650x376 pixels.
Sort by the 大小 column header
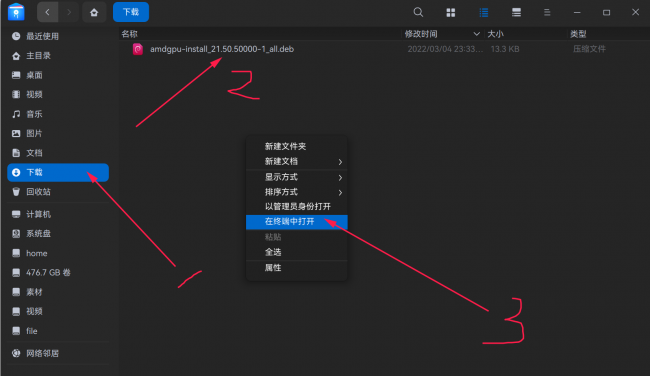495,34
